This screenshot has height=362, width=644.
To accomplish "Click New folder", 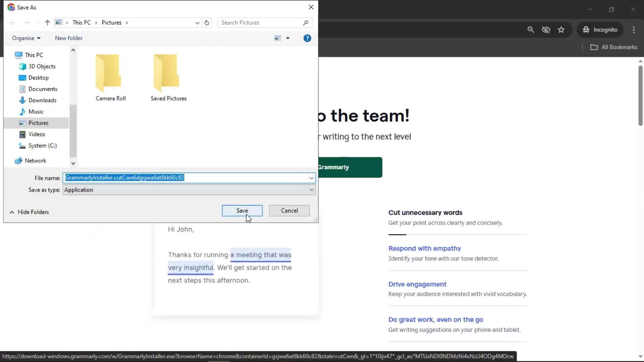I will tap(68, 38).
